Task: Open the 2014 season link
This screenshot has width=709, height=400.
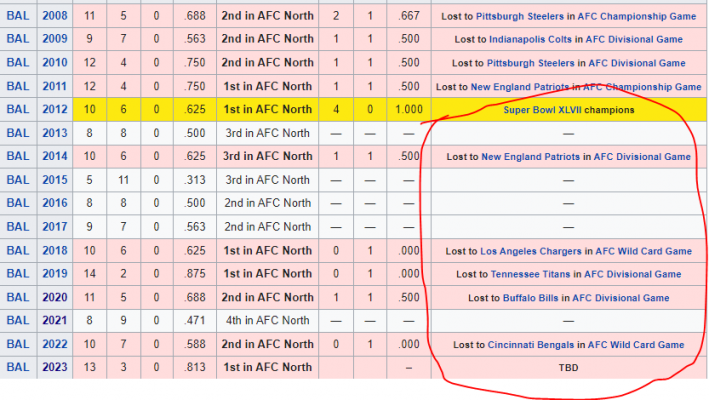Action: point(55,156)
